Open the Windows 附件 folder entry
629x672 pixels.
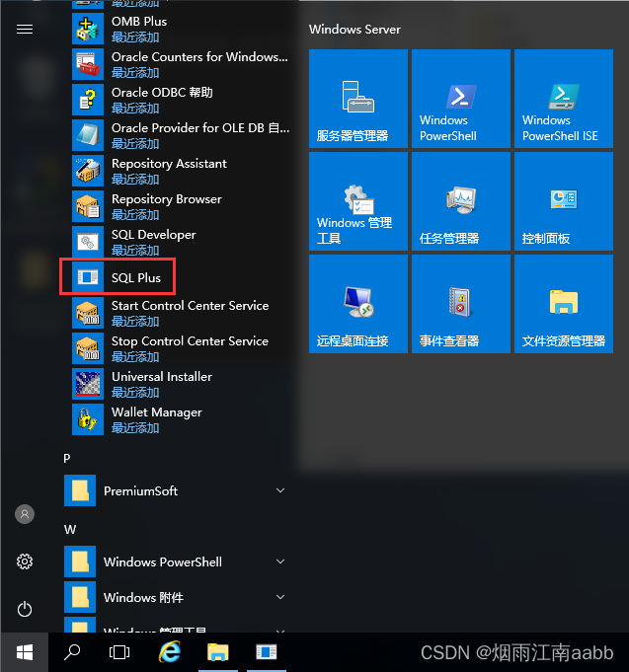[x=177, y=597]
